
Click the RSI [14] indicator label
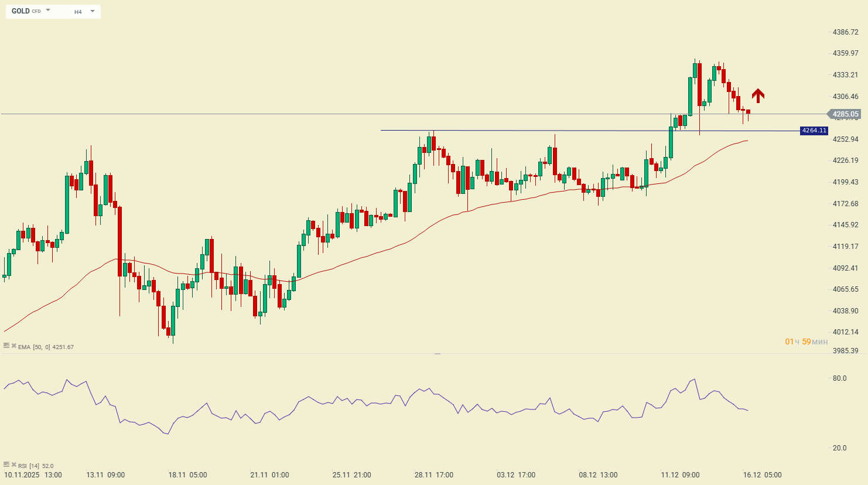(x=28, y=466)
